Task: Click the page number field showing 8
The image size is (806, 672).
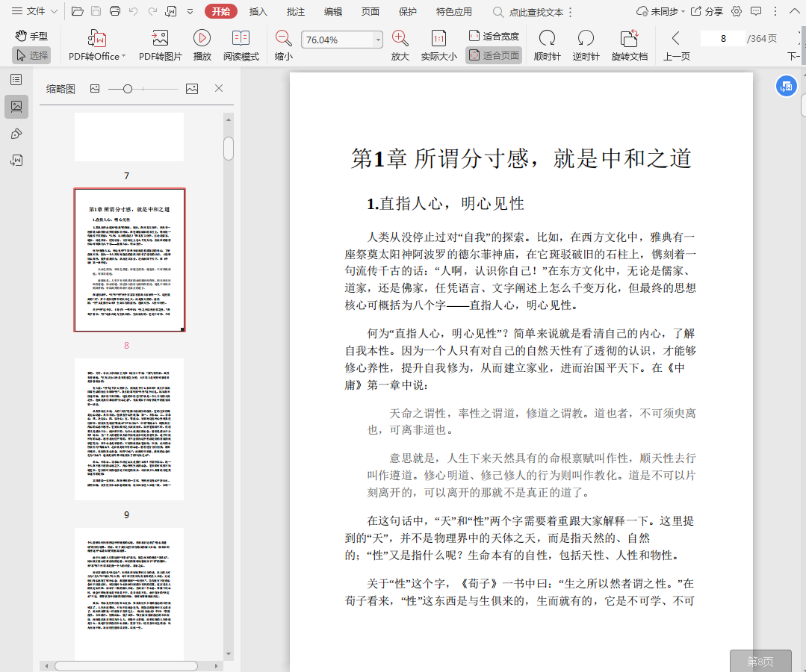Action: 723,39
